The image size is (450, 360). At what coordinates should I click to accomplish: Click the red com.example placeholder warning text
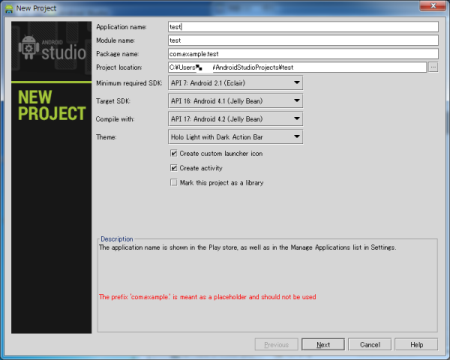tap(207, 297)
